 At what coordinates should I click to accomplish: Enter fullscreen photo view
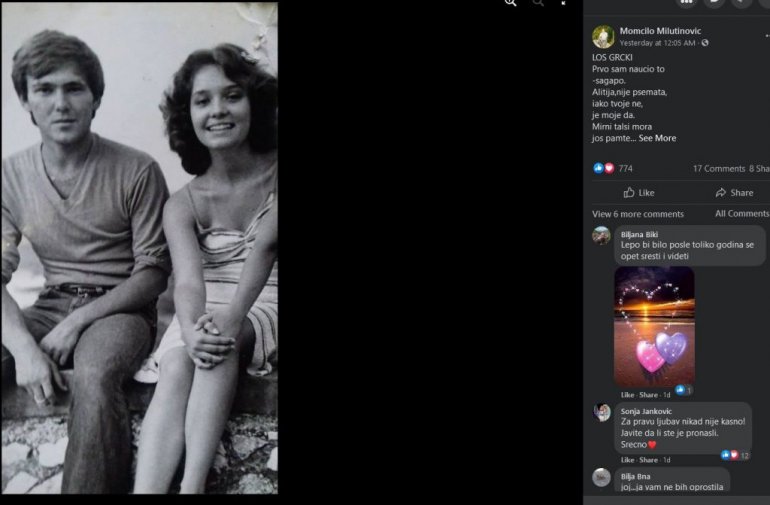click(564, 3)
